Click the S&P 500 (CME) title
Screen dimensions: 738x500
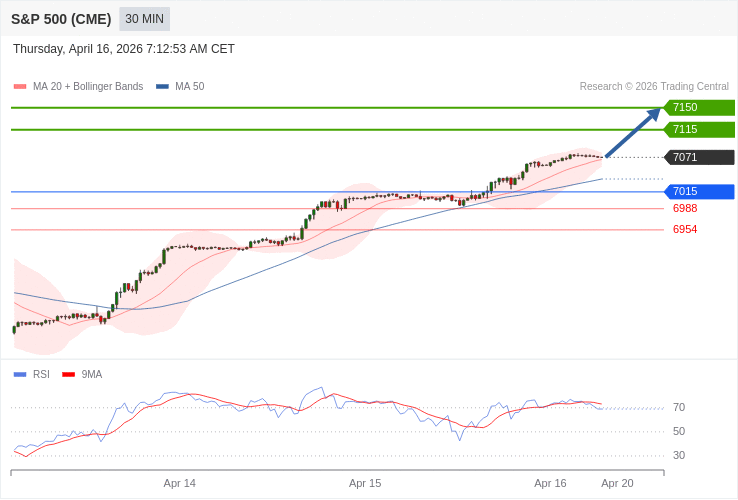61,19
